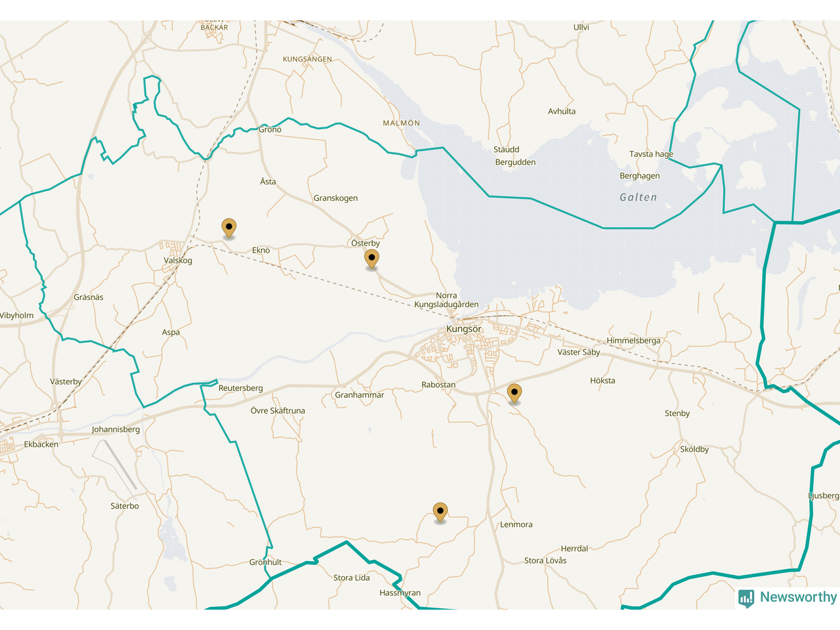Click the Norra Kungsladugården label
The height and width of the screenshot is (630, 840).
446,300
